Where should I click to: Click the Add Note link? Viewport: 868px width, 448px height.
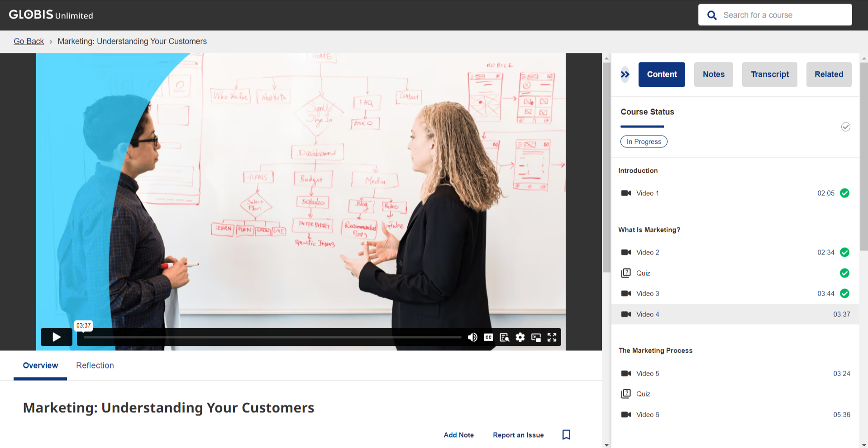[x=458, y=435]
